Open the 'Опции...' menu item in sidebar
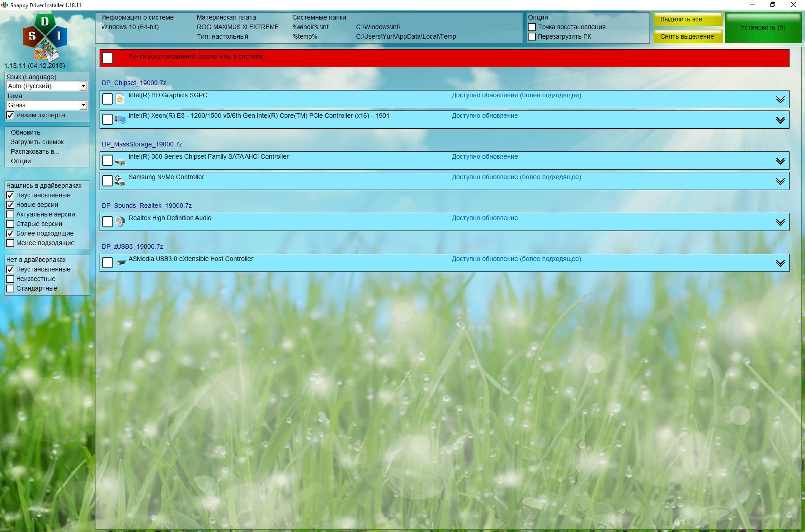This screenshot has height=532, width=805. tap(23, 161)
